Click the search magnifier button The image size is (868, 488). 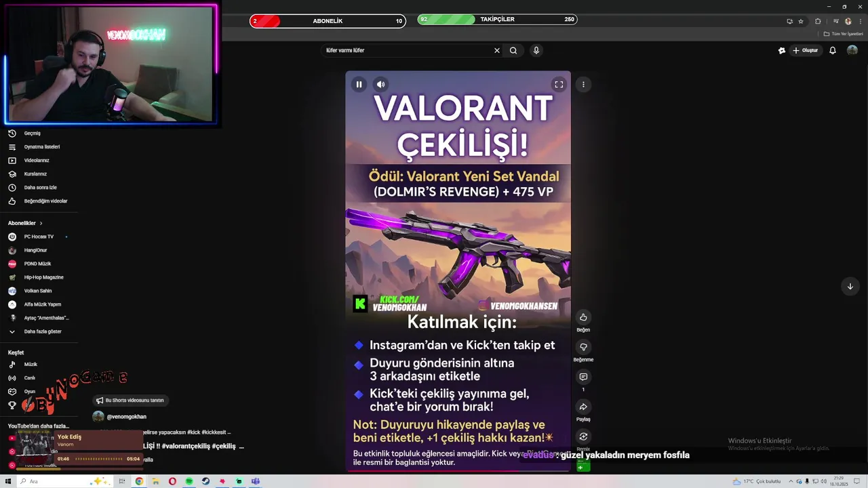tap(513, 50)
